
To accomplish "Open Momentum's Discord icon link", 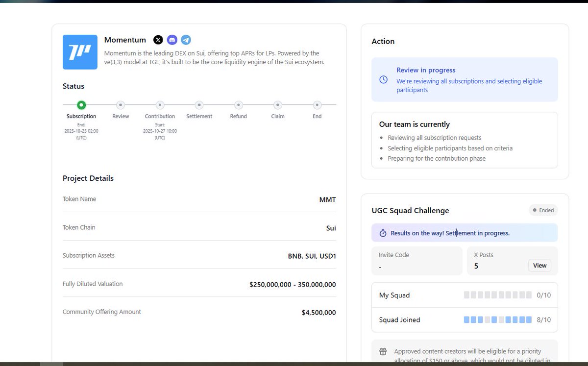I will tap(172, 40).
